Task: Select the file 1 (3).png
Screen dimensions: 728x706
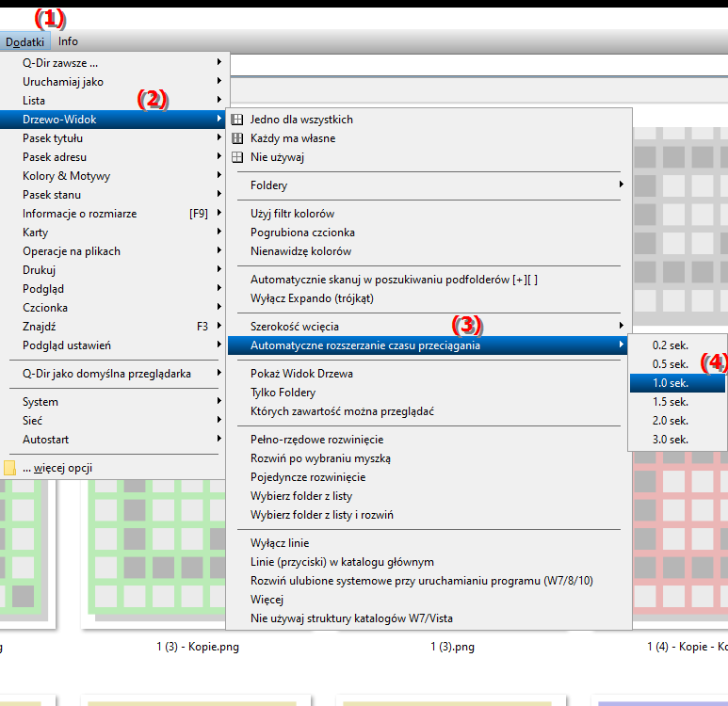Action: tap(452, 647)
